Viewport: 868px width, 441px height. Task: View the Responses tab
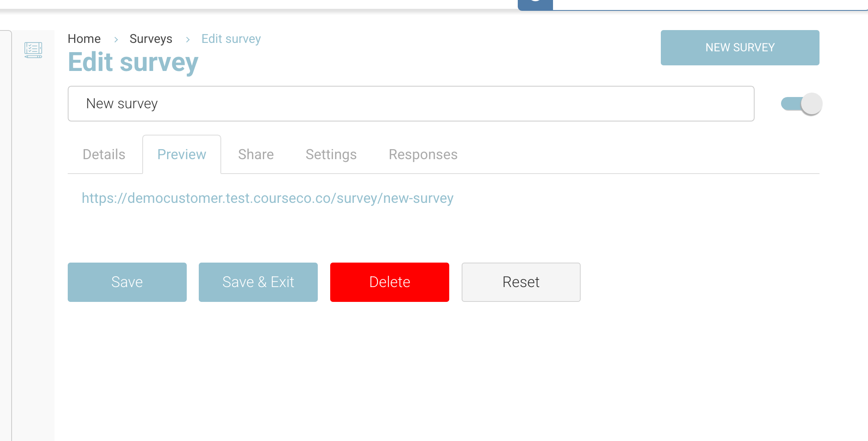(423, 154)
